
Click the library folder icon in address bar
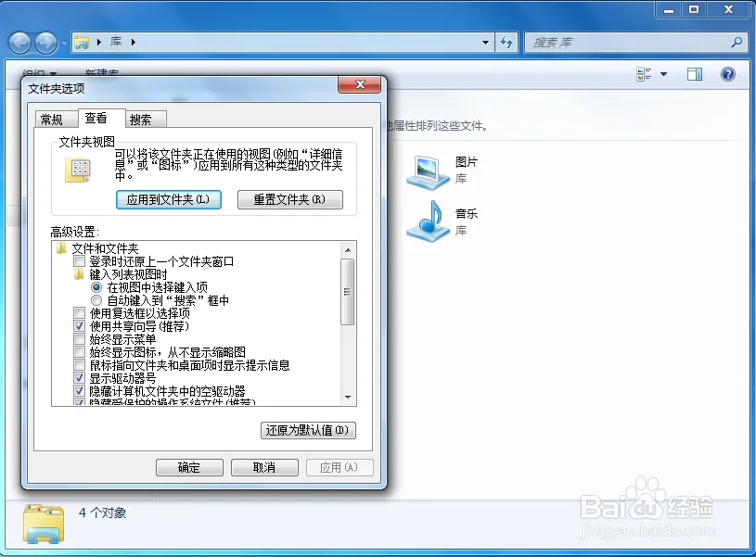point(82,43)
